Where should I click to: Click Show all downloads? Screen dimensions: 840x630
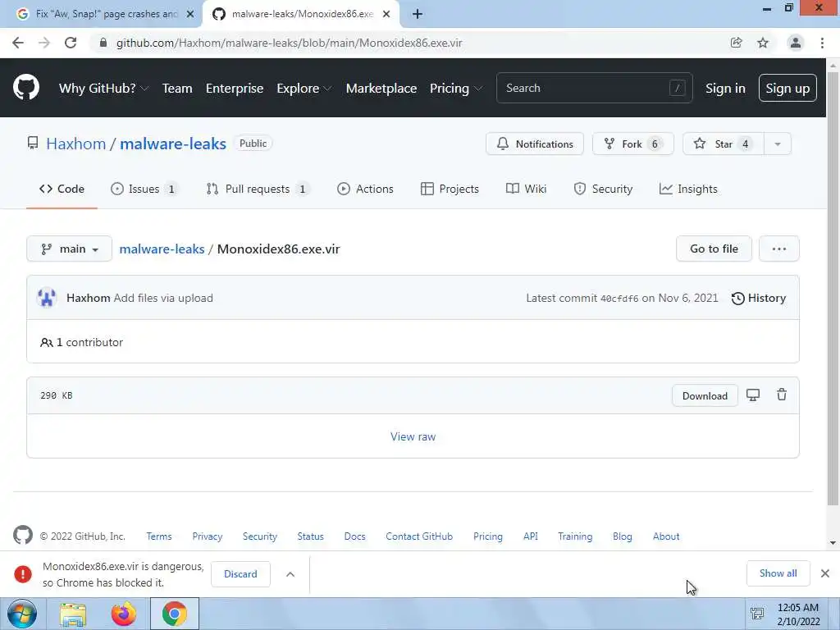pos(778,573)
